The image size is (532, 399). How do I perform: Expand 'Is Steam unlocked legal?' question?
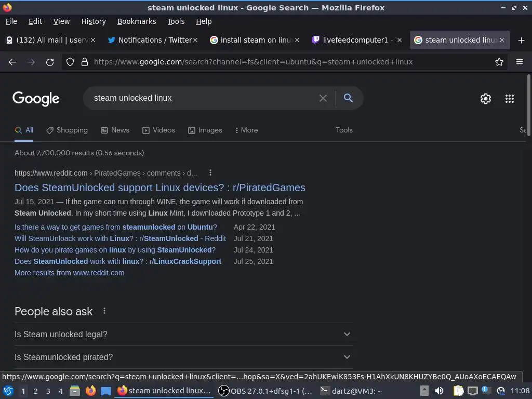pyautogui.click(x=183, y=334)
